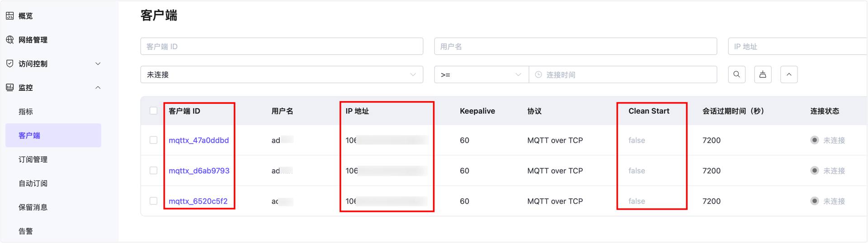Click the Keepalive column header
The image size is (868, 243).
click(x=477, y=111)
